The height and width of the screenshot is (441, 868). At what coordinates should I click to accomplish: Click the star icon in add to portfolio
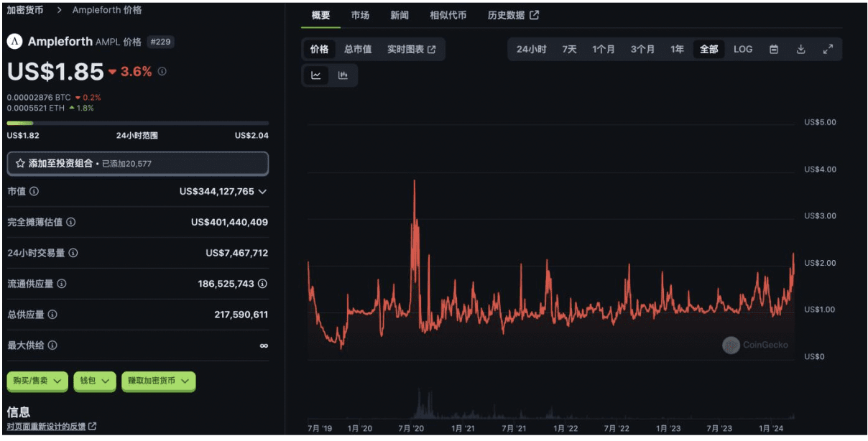tap(20, 163)
